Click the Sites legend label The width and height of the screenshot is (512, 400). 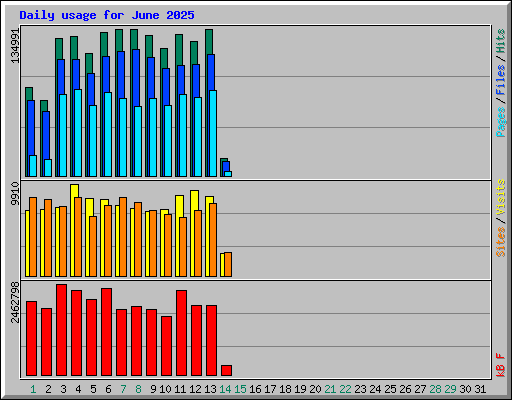[500, 242]
